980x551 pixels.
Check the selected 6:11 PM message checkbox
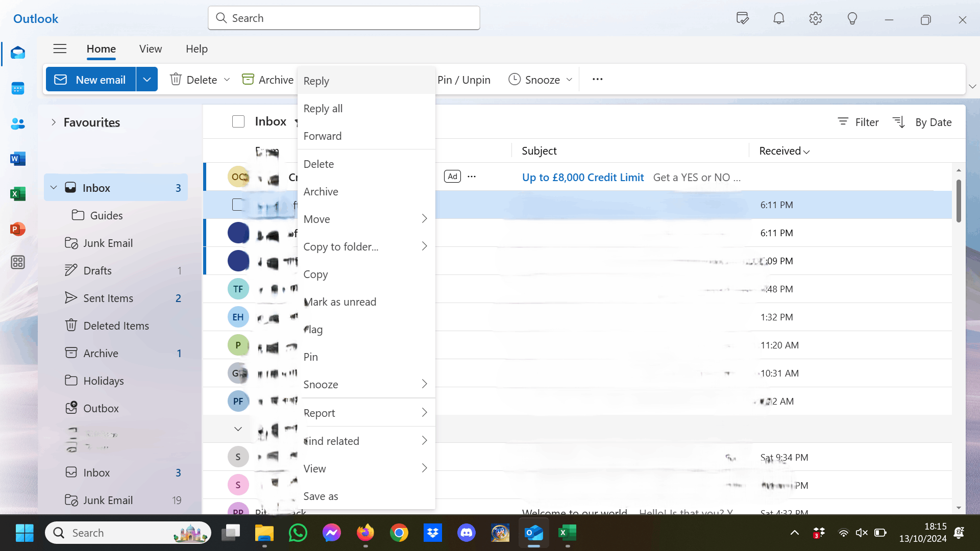pos(238,205)
